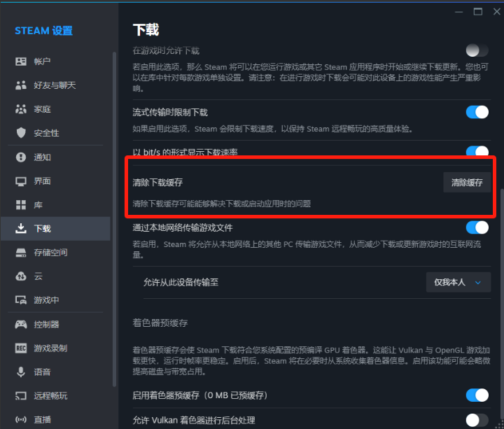Screen dimensions: 504x429
Task: Click the 语音 microphone icon
Action: [21, 372]
